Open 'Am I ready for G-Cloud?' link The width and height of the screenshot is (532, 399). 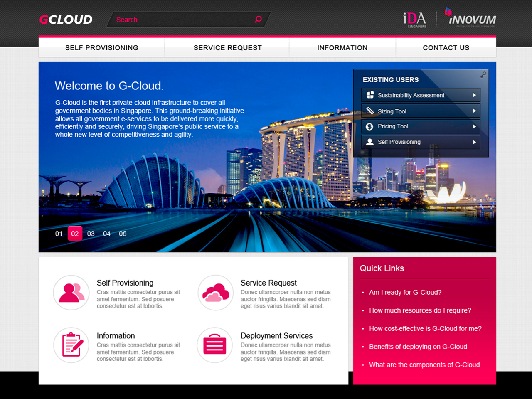(405, 292)
